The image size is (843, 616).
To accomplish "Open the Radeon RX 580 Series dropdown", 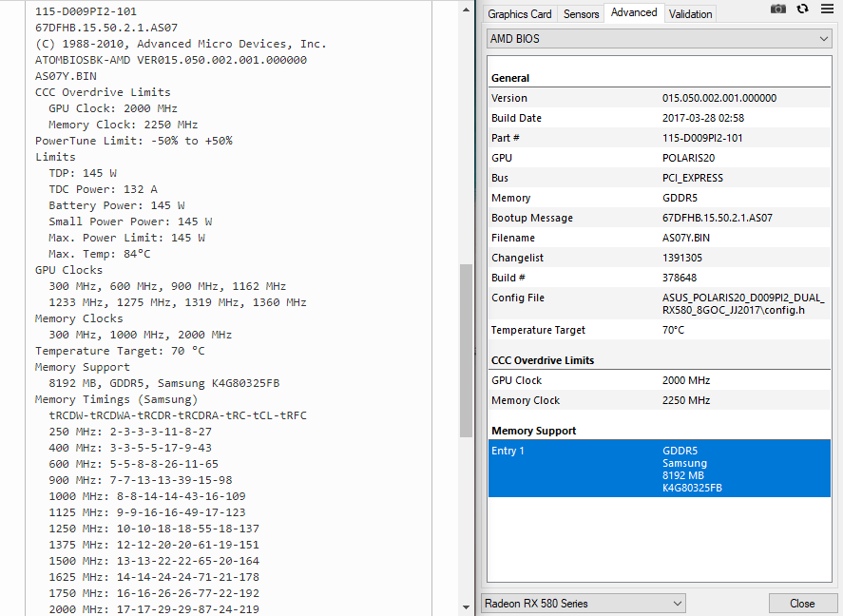I will click(x=584, y=603).
